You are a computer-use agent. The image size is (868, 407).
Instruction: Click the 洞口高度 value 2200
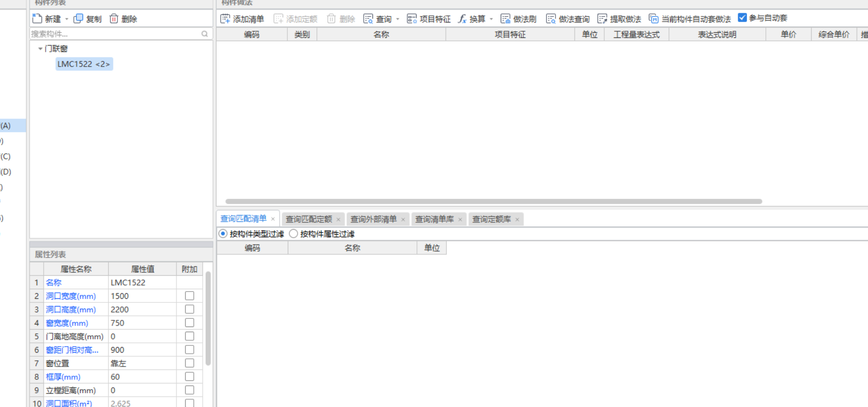click(142, 309)
